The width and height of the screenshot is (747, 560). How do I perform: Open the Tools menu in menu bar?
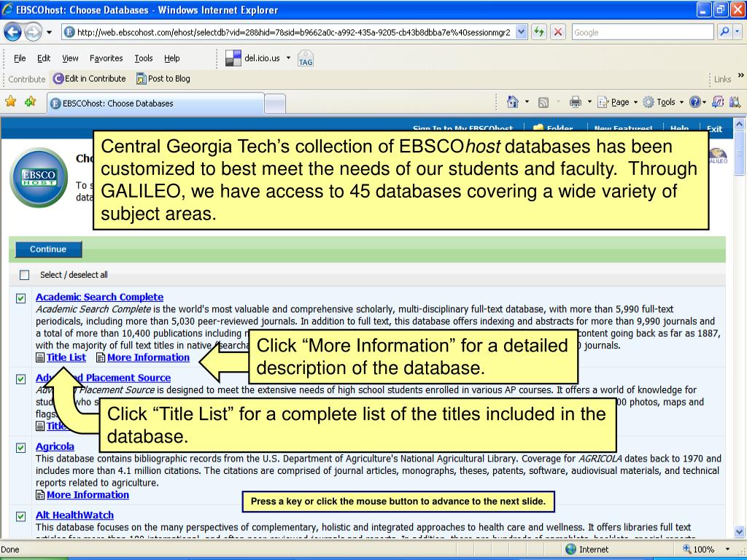point(144,58)
